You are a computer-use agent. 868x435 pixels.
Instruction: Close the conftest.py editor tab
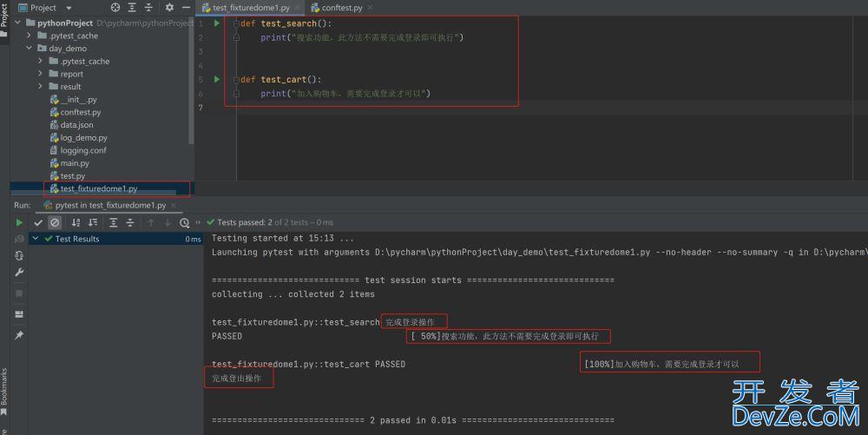point(370,8)
